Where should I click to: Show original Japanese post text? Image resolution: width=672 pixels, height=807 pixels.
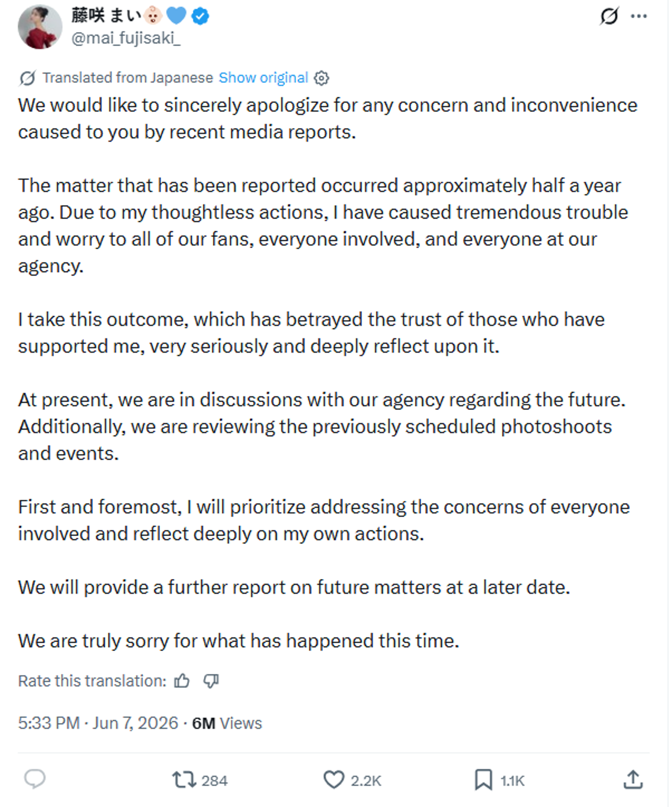[x=263, y=78]
